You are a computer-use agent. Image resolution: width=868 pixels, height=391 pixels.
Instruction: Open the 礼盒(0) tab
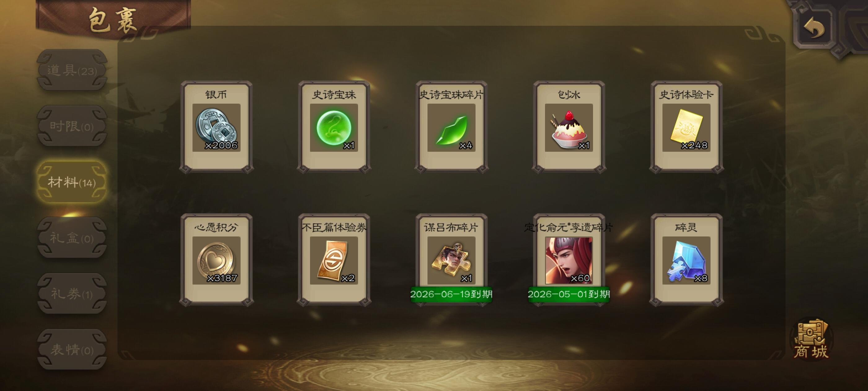[x=72, y=238]
